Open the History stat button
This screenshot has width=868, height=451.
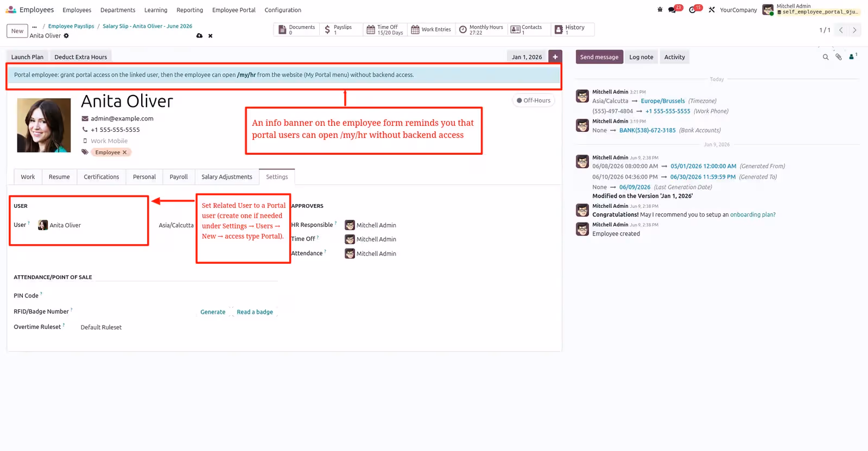[573, 29]
